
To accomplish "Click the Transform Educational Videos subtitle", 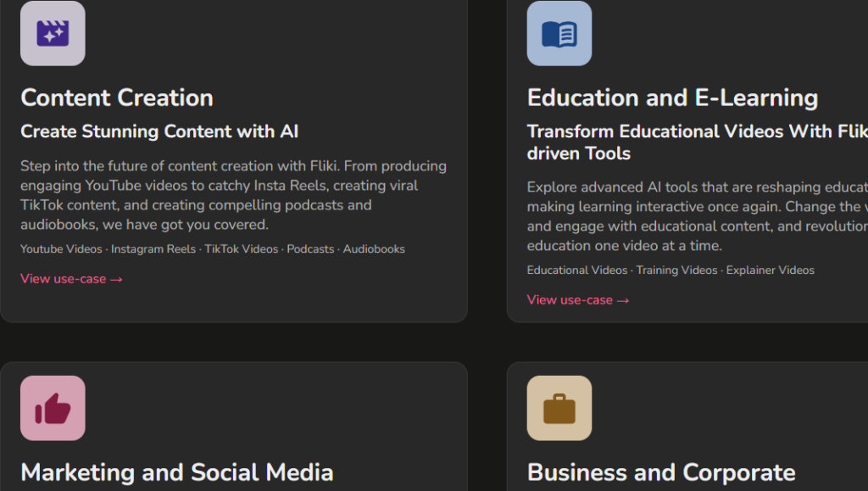I will pos(698,142).
